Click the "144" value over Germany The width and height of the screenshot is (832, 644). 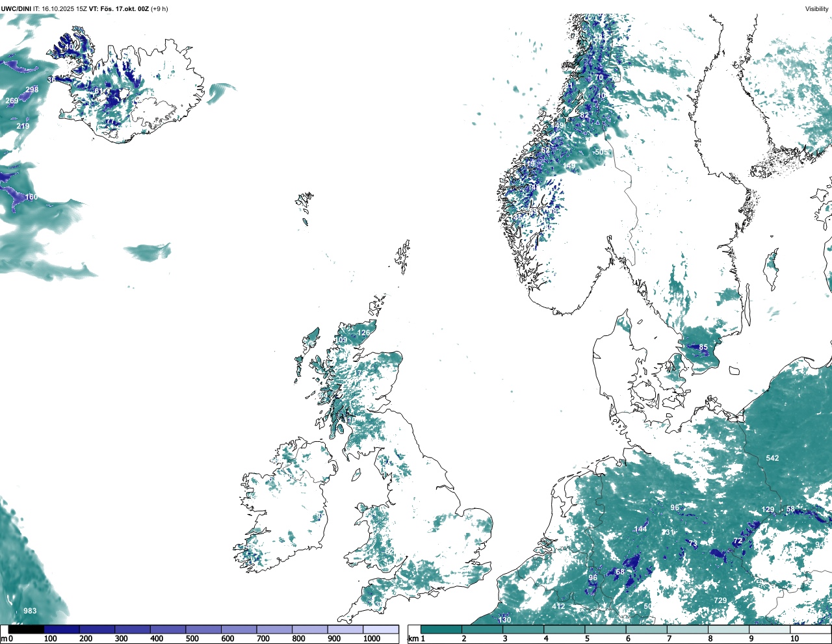tap(641, 529)
